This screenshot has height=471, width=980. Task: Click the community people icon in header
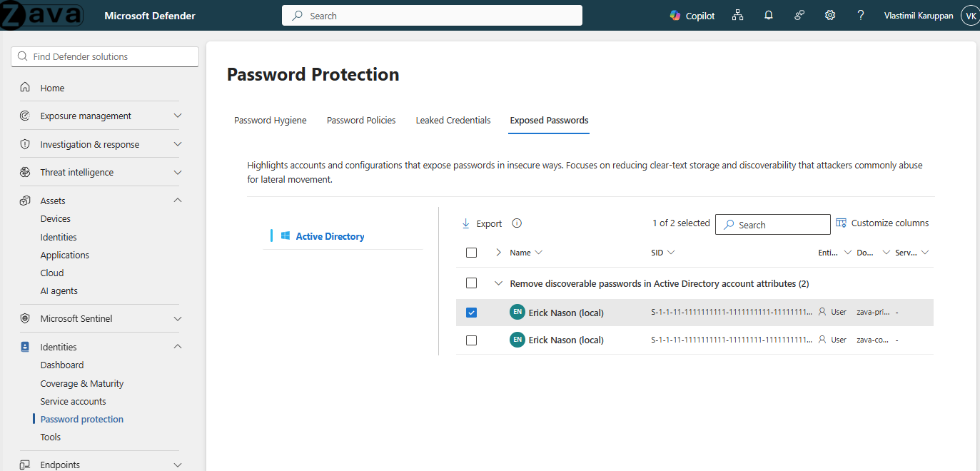tap(799, 16)
